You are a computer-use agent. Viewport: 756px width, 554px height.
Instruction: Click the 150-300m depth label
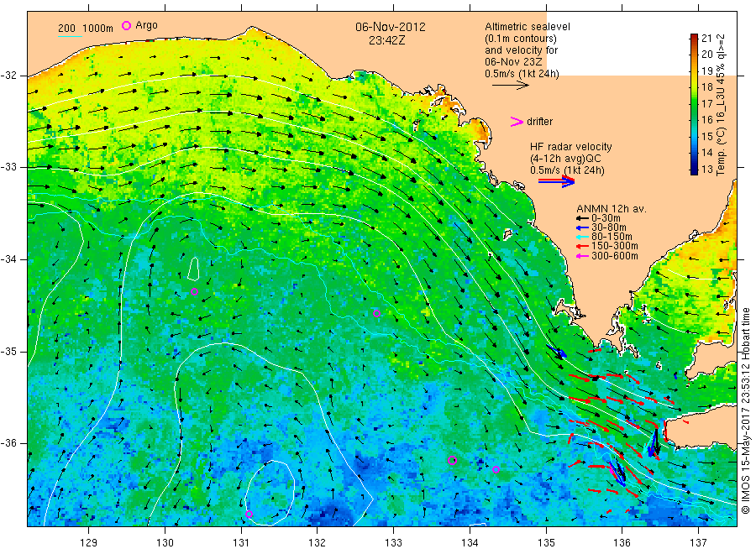click(x=614, y=246)
